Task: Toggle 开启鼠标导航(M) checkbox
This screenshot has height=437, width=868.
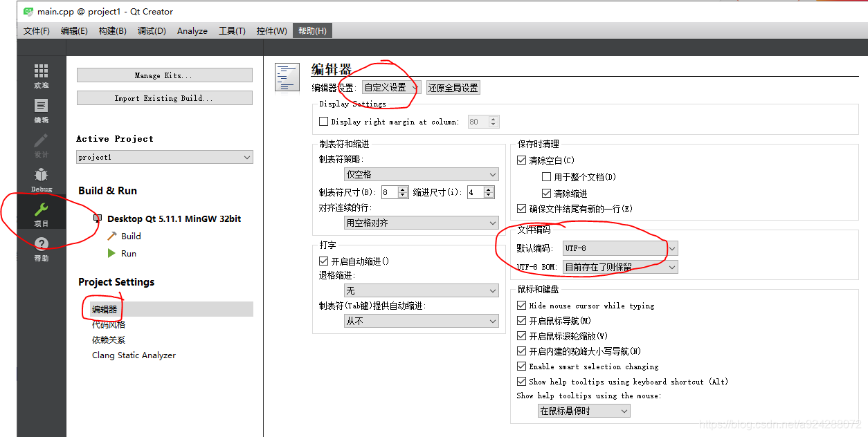Action: click(522, 321)
